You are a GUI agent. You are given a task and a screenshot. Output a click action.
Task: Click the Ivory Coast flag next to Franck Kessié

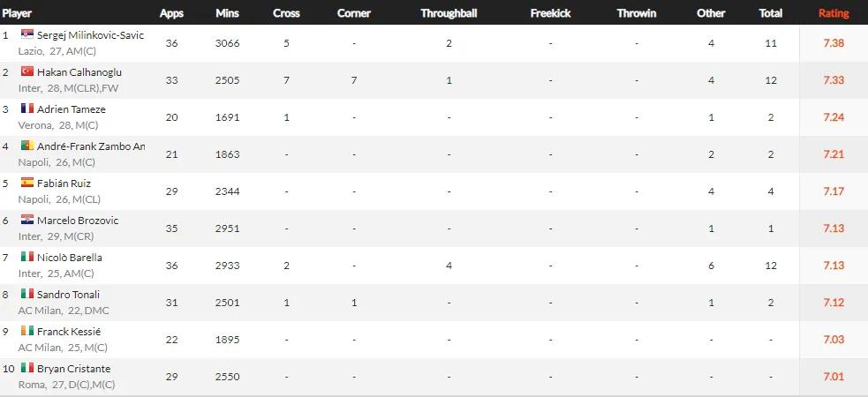click(26, 331)
